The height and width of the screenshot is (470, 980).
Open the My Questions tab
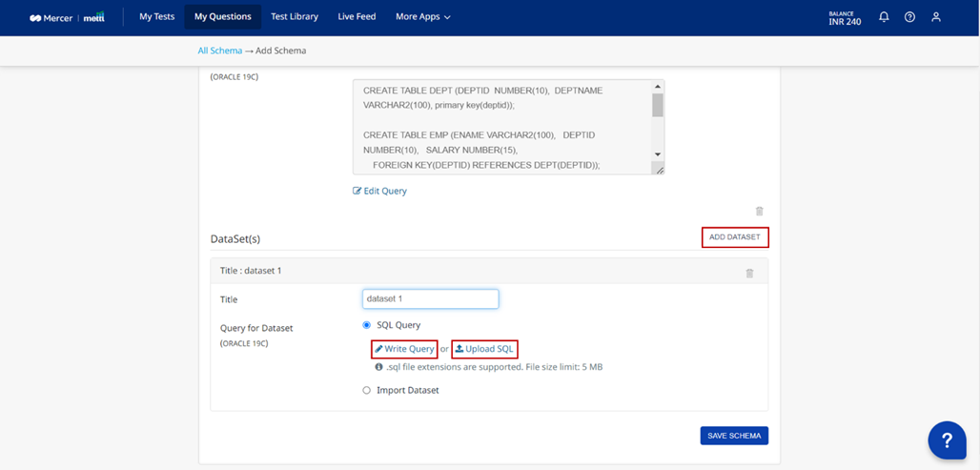[x=223, y=17]
